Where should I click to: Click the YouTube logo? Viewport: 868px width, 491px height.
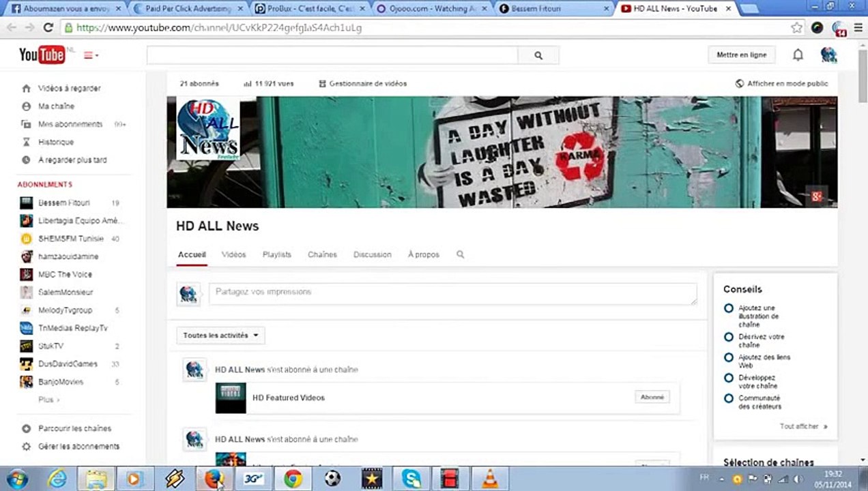point(42,55)
